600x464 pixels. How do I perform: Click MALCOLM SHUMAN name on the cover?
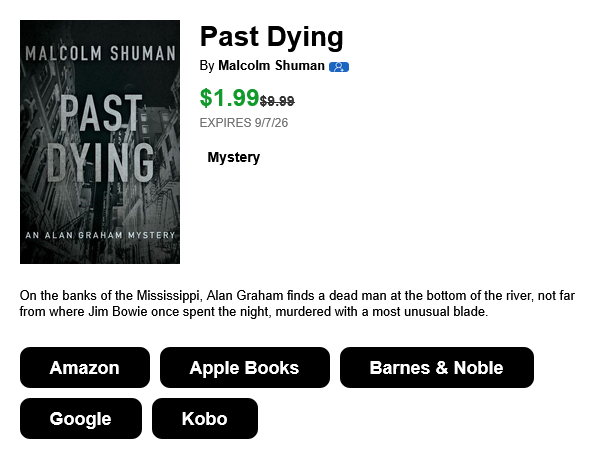(100, 53)
